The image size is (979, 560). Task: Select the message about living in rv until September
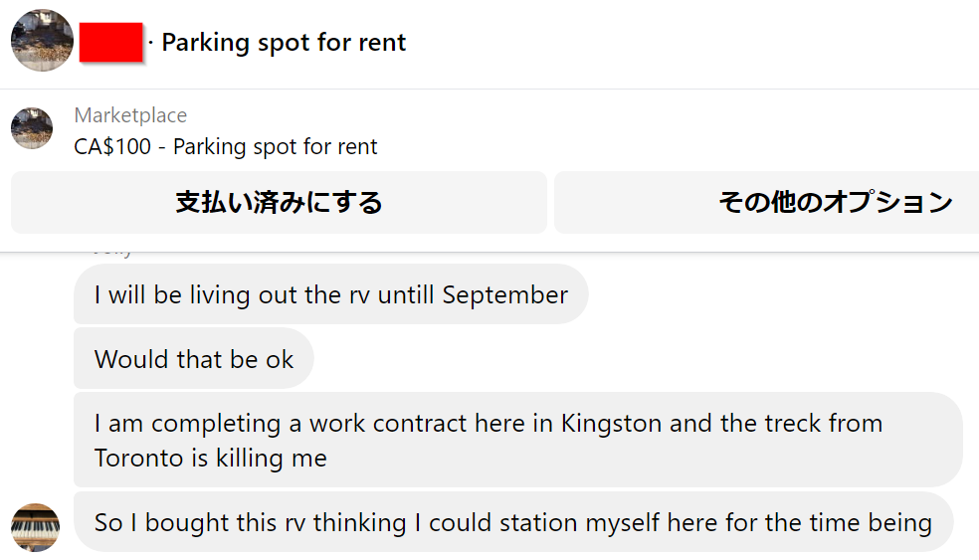tap(331, 294)
